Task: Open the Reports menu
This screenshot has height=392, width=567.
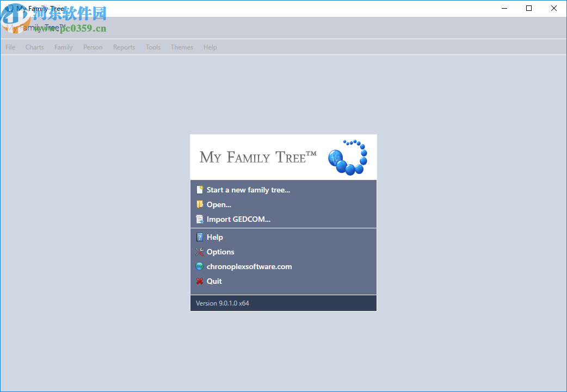Action: point(124,47)
